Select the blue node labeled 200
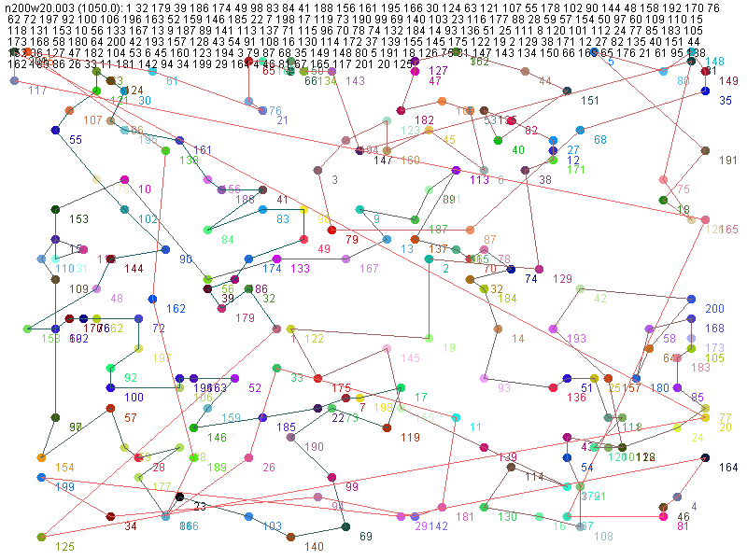The height and width of the screenshot is (560, 747). [691, 299]
